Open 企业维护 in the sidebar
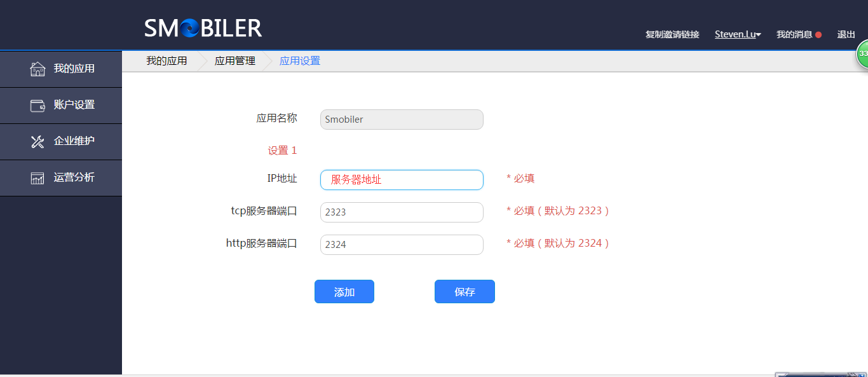 (61, 142)
